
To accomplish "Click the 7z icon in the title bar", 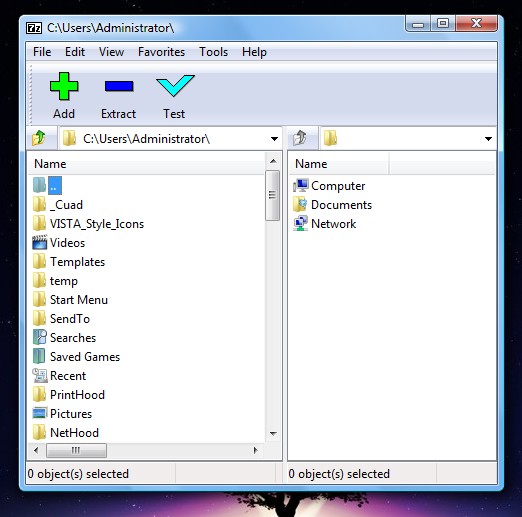I will (34, 28).
